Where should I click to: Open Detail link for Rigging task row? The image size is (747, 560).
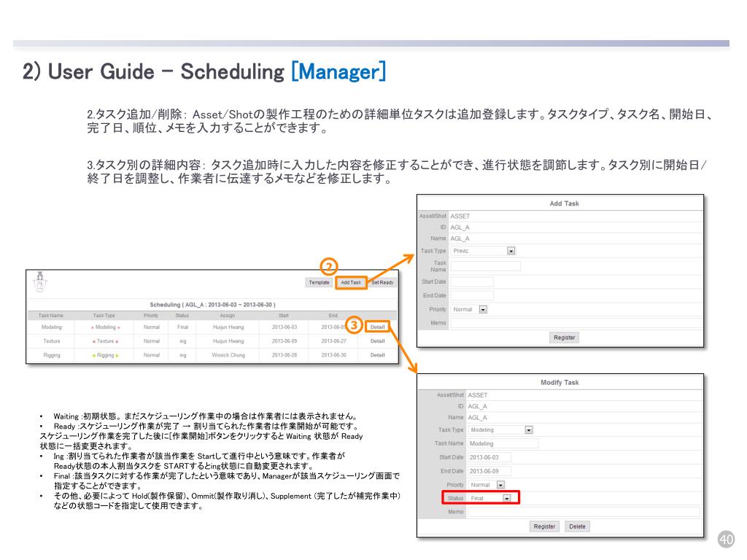377,355
